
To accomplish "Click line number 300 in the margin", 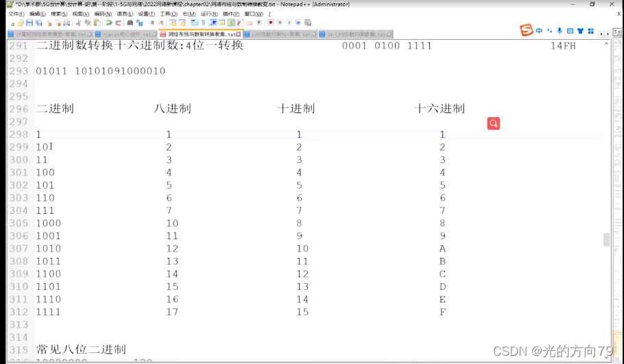I will point(19,160).
